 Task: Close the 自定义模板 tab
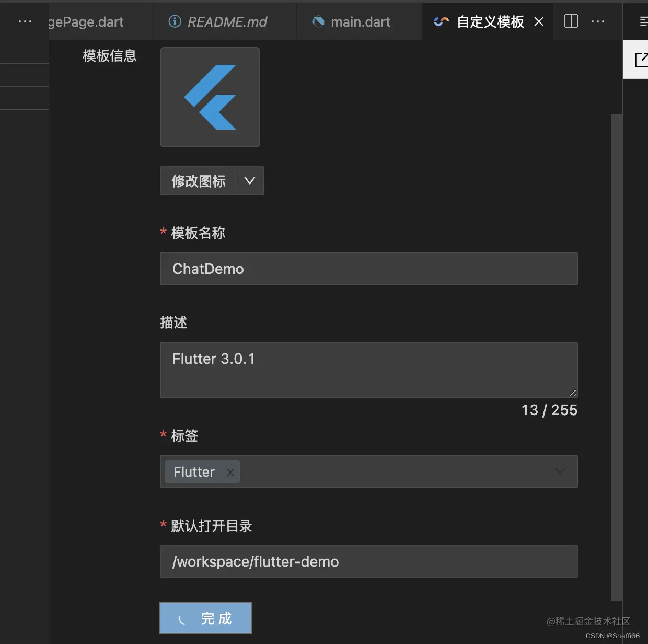pos(539,21)
